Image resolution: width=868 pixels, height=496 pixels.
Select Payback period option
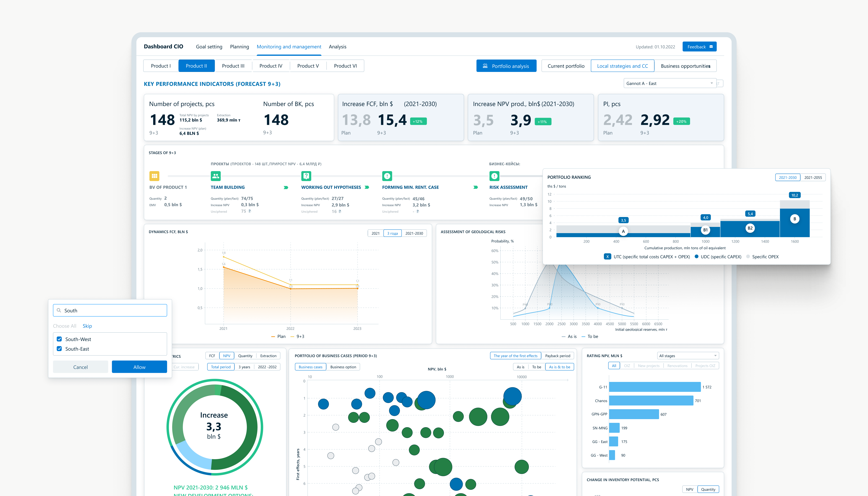tap(557, 356)
